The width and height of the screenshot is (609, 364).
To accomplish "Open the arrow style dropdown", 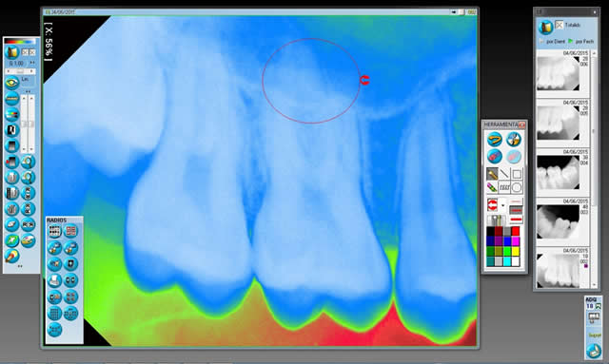I will pyautogui.click(x=503, y=205).
